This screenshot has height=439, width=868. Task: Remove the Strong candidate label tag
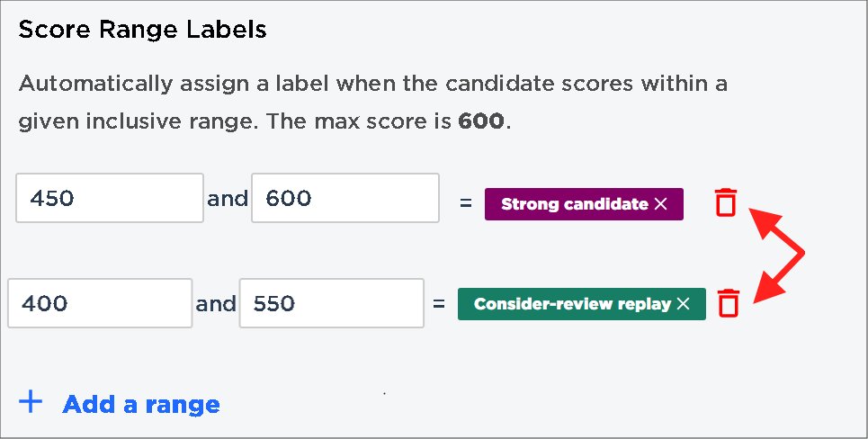(x=660, y=204)
